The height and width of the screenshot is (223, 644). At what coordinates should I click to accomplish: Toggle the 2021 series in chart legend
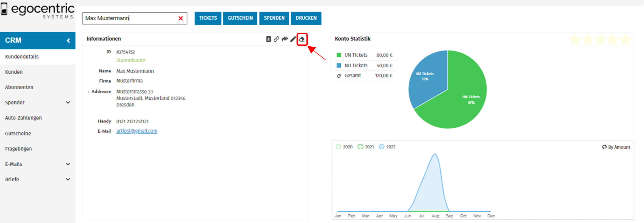360,147
